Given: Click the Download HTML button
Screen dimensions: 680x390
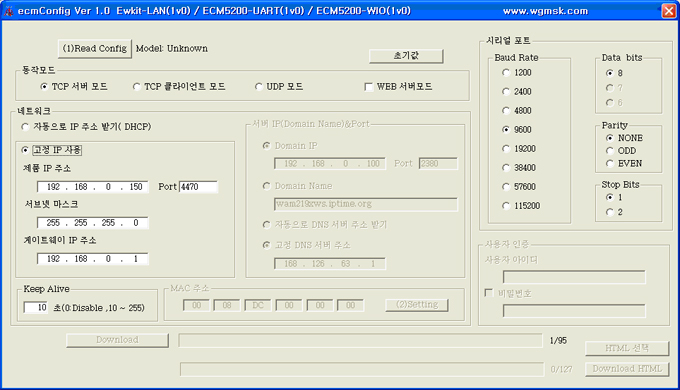Looking at the screenshot, I should (x=627, y=369).
